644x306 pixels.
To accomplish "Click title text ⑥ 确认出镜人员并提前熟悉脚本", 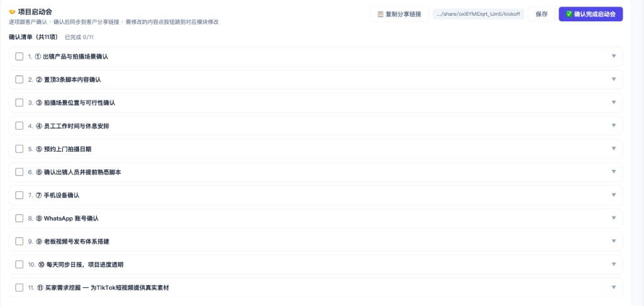I will coord(79,172).
